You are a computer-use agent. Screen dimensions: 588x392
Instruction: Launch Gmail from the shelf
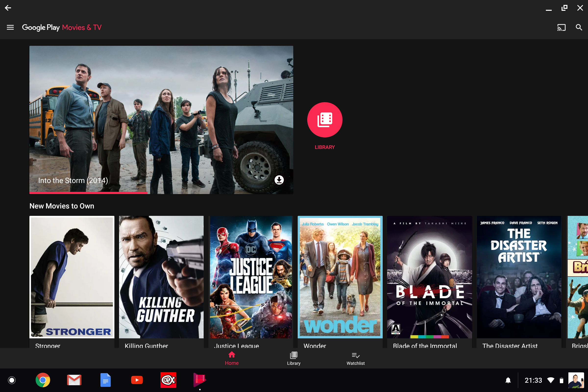74,380
